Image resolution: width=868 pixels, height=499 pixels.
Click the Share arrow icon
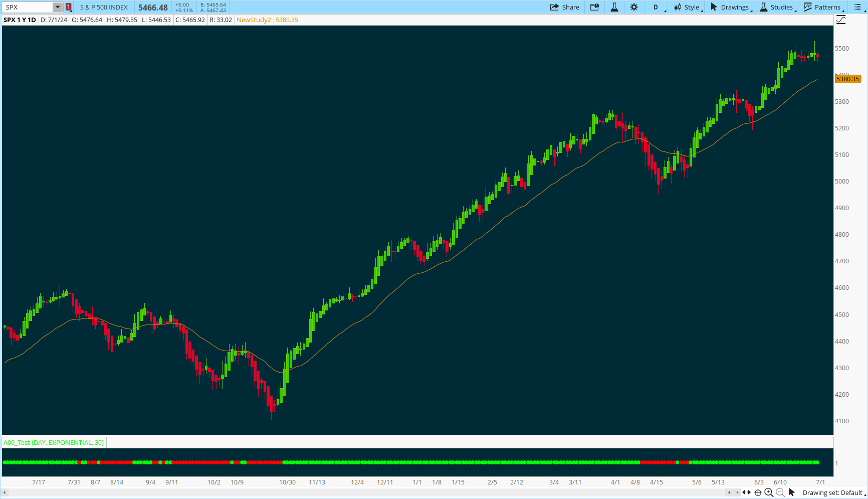coord(554,7)
